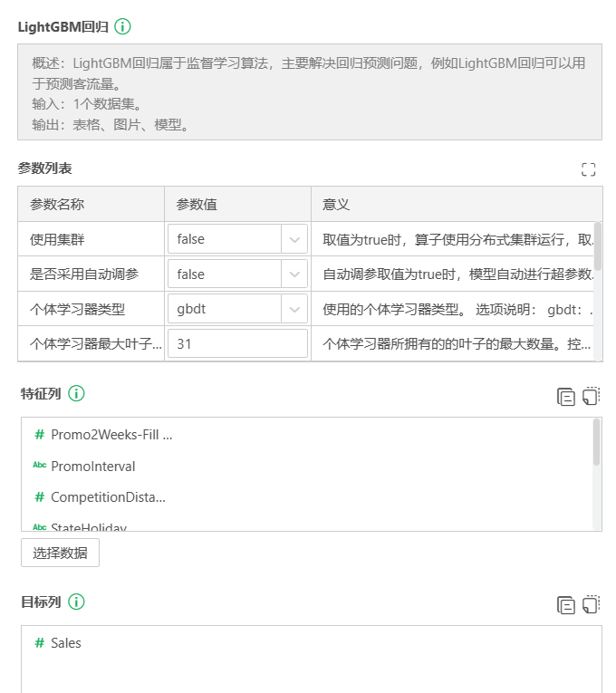The width and height of the screenshot is (616, 693).
Task: Click the info icon beside LightGBM回归 title
Action: (x=122, y=26)
